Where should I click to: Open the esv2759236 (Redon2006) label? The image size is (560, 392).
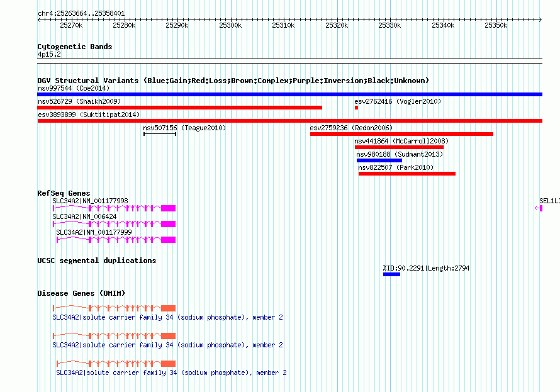coord(351,128)
